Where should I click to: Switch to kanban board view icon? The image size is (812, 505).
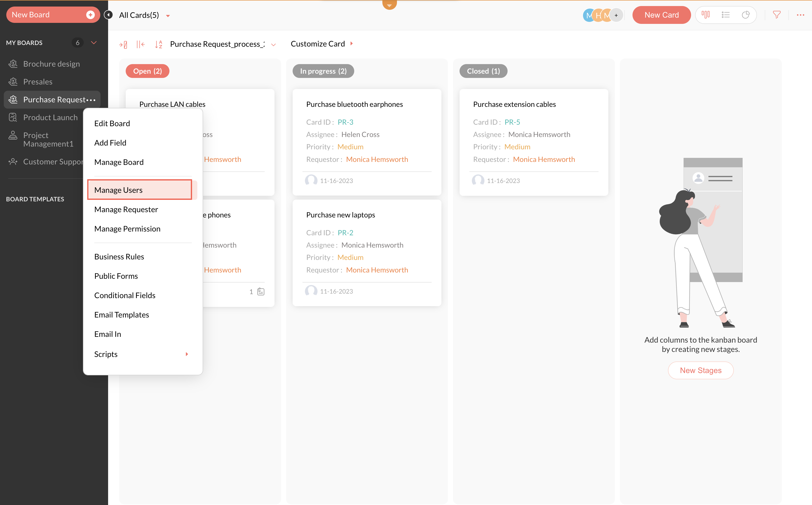click(x=705, y=15)
